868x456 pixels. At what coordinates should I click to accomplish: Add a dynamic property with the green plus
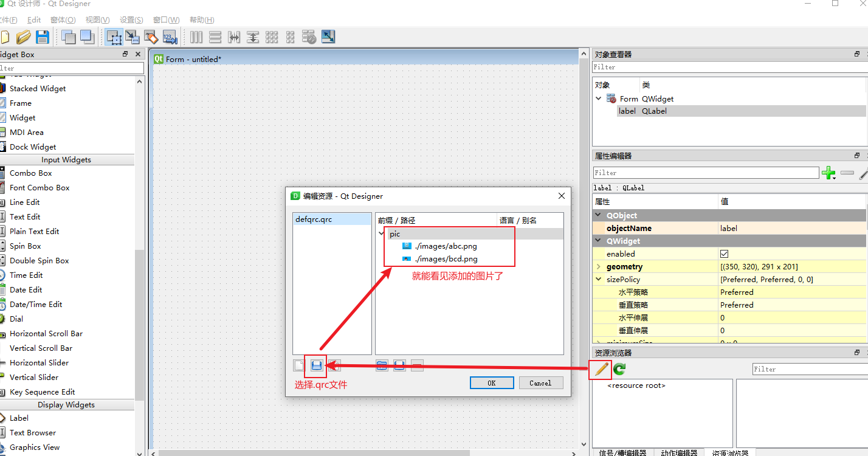tap(828, 173)
